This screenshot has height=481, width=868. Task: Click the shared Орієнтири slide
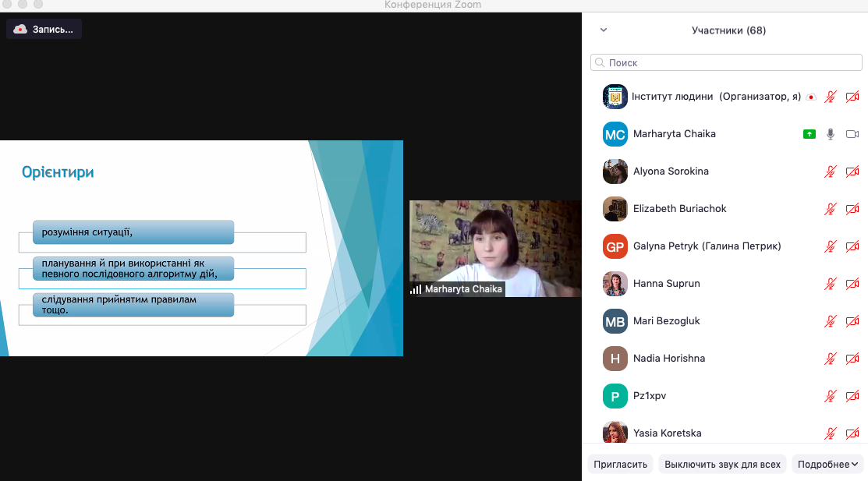(x=201, y=248)
